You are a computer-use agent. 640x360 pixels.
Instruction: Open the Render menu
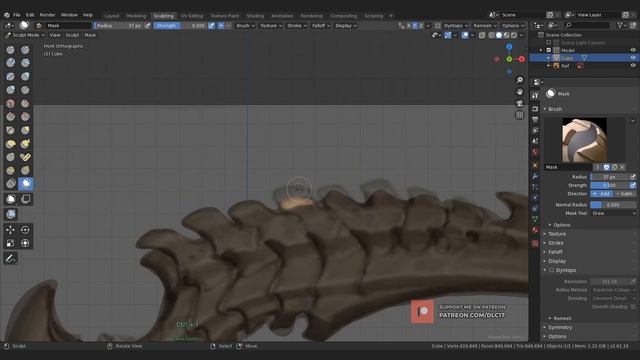[47, 15]
